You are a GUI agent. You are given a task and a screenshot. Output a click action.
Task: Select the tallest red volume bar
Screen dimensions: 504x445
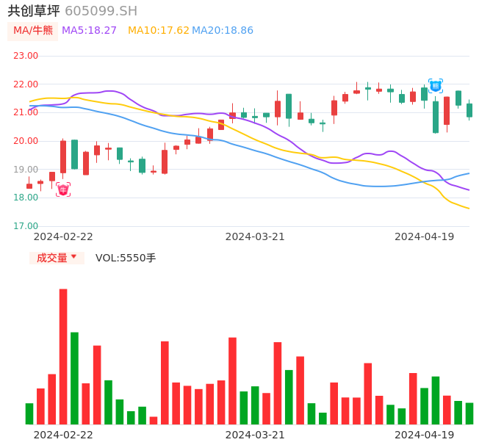(63, 356)
